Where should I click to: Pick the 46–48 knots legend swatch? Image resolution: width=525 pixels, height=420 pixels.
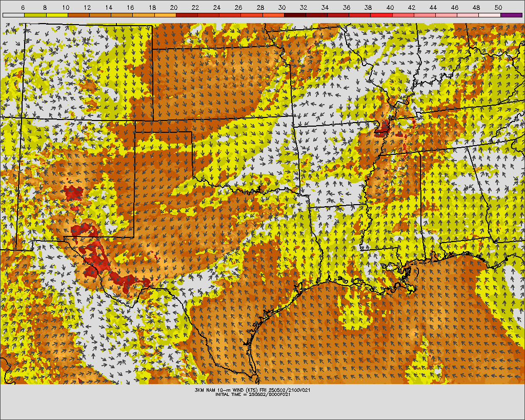468,15
